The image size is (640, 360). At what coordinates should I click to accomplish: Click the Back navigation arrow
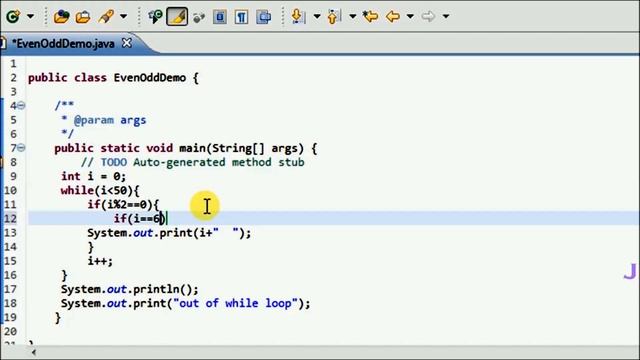click(x=393, y=17)
